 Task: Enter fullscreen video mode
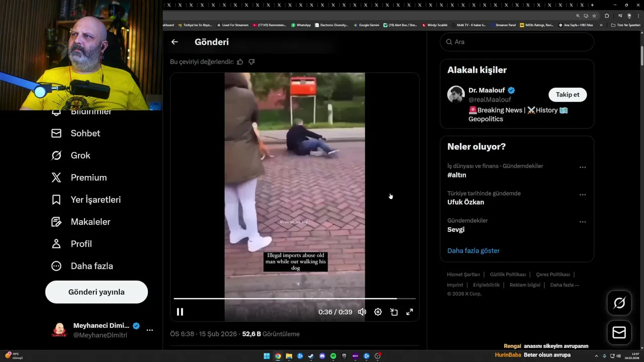tap(410, 312)
